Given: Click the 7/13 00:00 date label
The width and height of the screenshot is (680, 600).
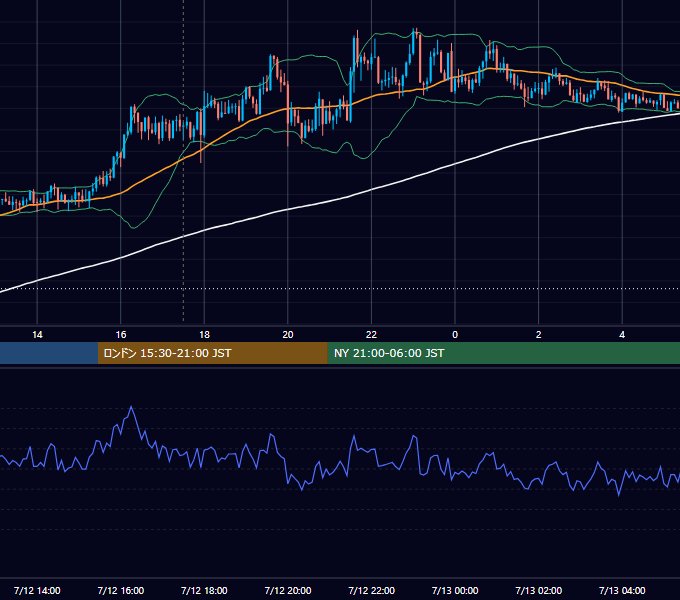Looking at the screenshot, I should click(455, 590).
